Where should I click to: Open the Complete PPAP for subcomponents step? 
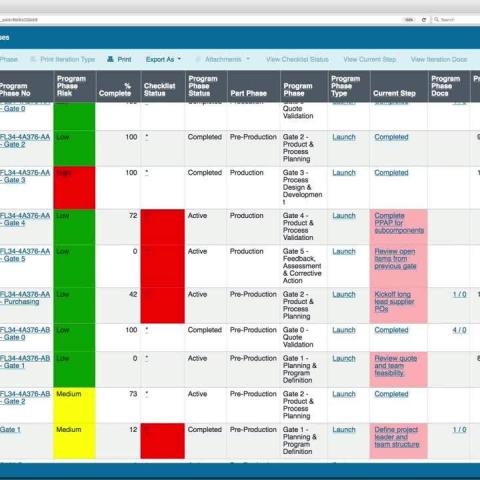coord(399,223)
